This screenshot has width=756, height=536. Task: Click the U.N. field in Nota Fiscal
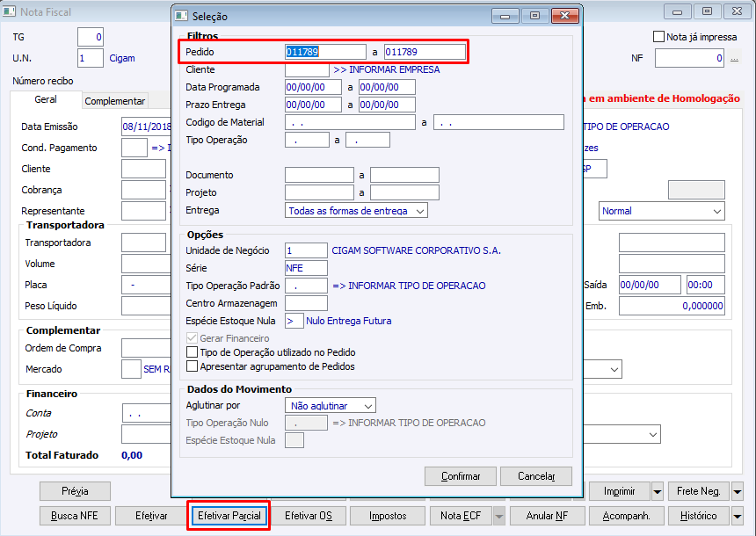(x=91, y=58)
